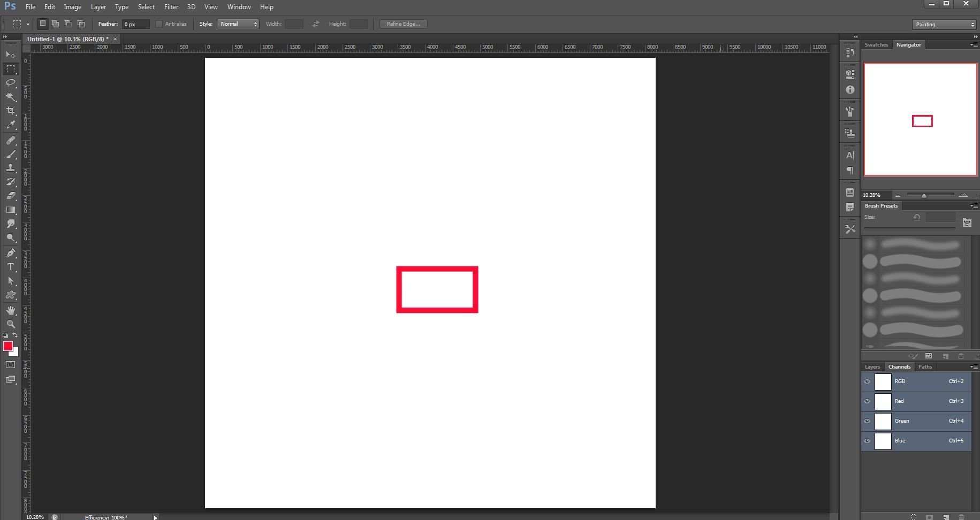Switch to the Paths tab
Viewport: 980px width, 520px height.
(925, 367)
